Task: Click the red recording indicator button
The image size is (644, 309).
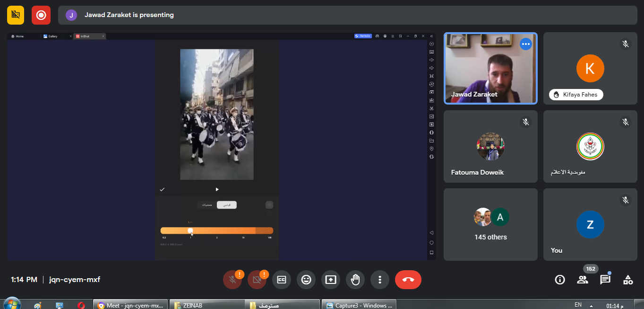Action: 41,15
